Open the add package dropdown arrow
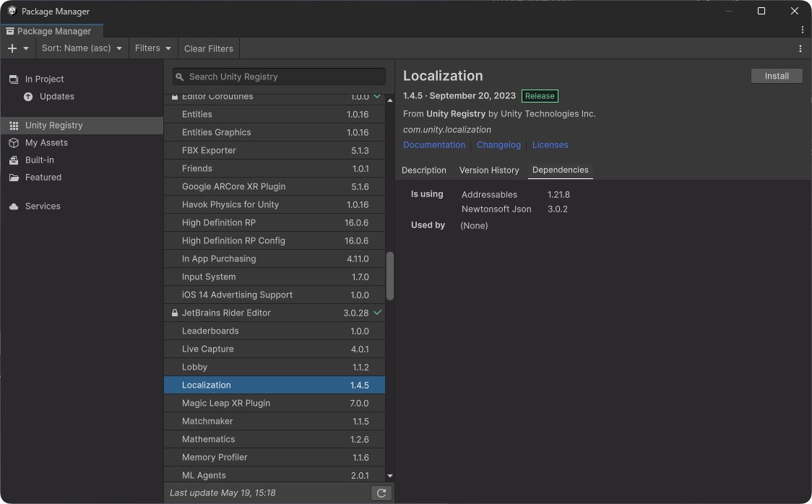 click(x=26, y=48)
